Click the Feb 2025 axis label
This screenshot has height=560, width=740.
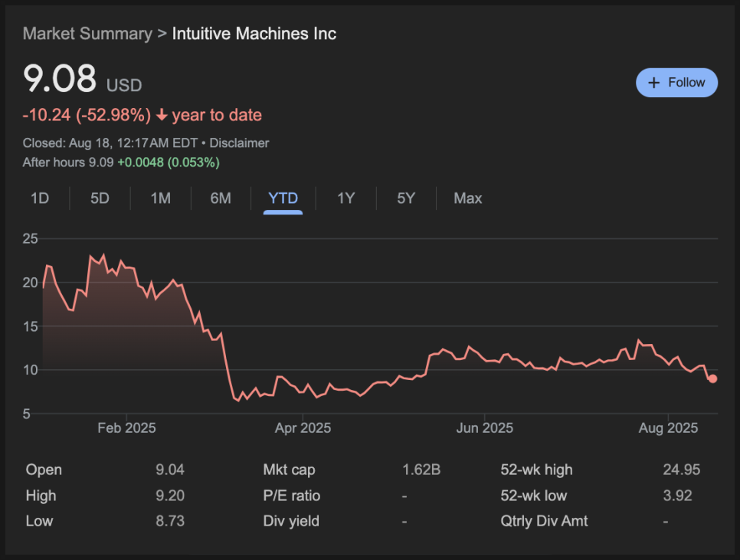[x=126, y=428]
